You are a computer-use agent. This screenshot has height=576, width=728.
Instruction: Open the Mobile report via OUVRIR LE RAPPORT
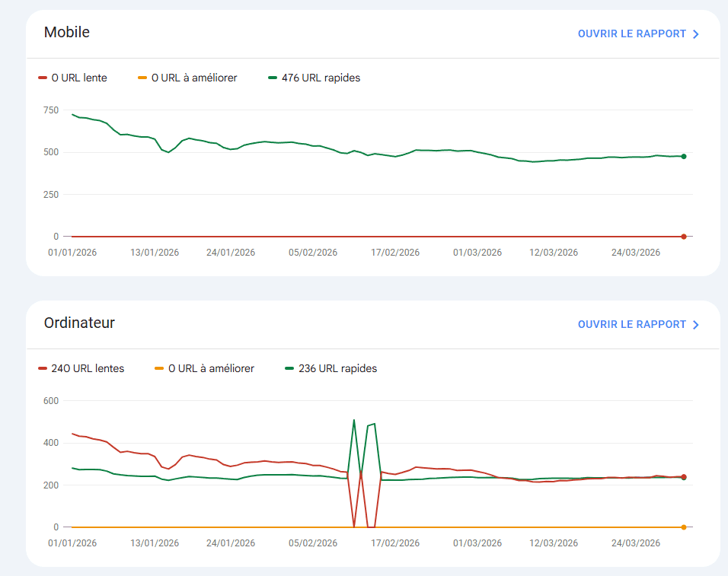(631, 33)
